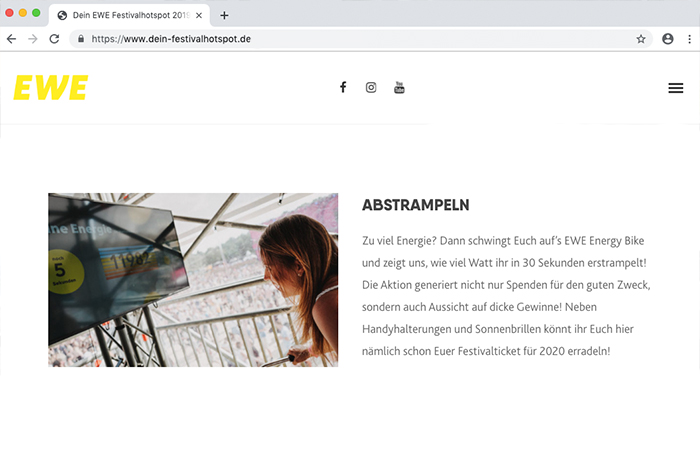
Task: Go forward in browser history
Action: 33,39
